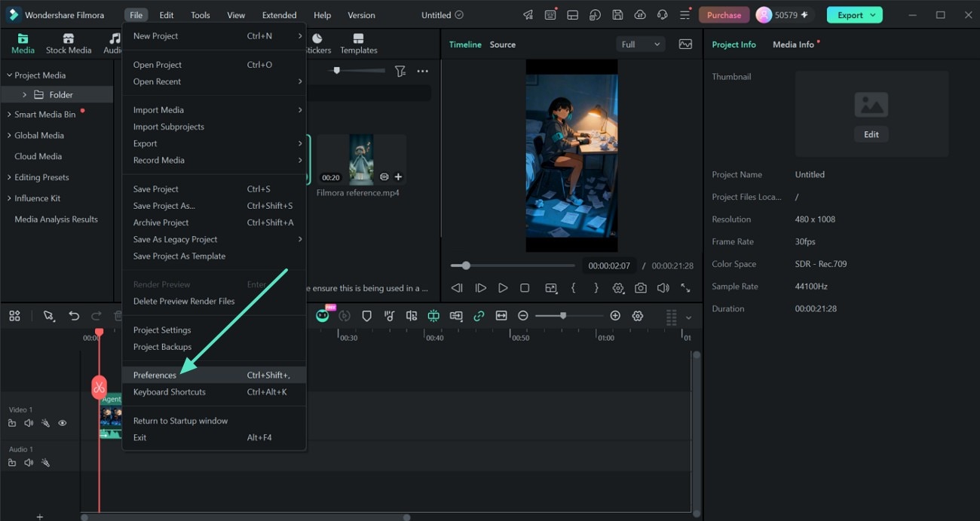
Task: Expand Save As Legacy Project submenu
Action: (300, 240)
